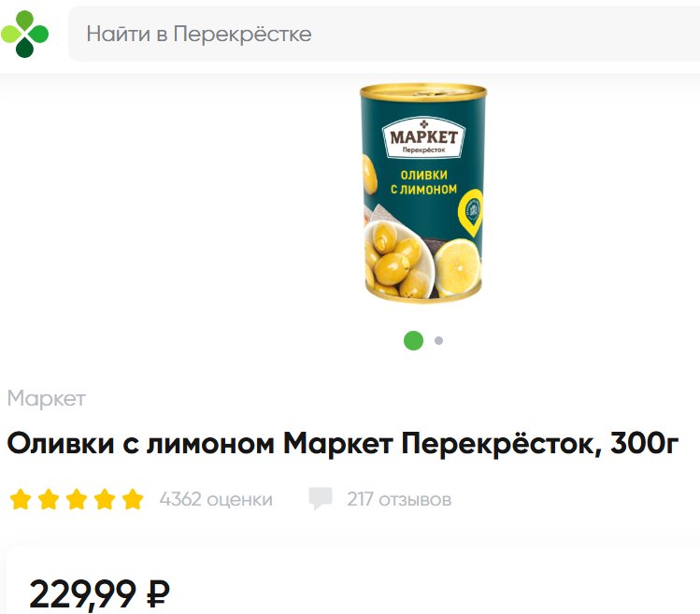700x614 pixels.
Task: Click the third rating star
Action: point(77,499)
